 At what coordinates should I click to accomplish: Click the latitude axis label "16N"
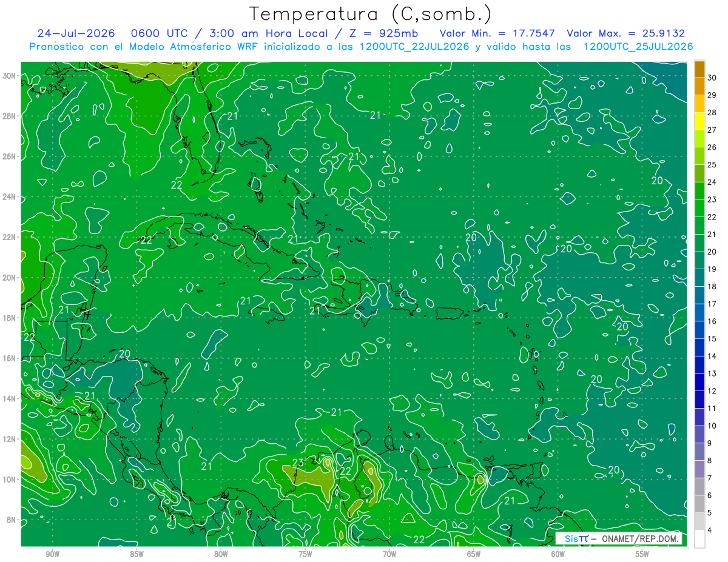pyautogui.click(x=10, y=358)
